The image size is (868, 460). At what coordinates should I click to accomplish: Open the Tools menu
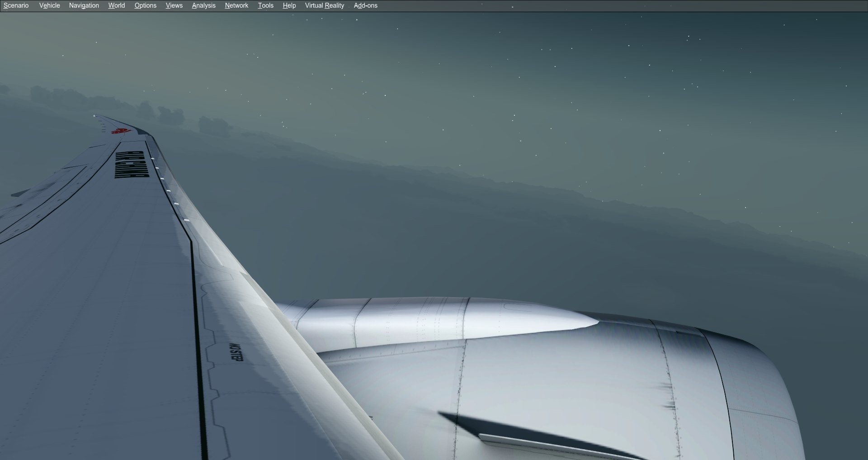pos(265,5)
